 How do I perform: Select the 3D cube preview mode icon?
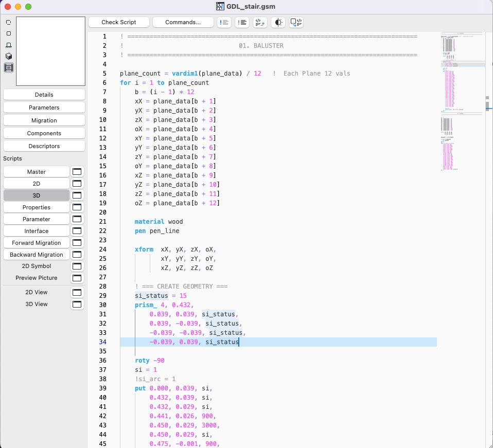click(9, 56)
